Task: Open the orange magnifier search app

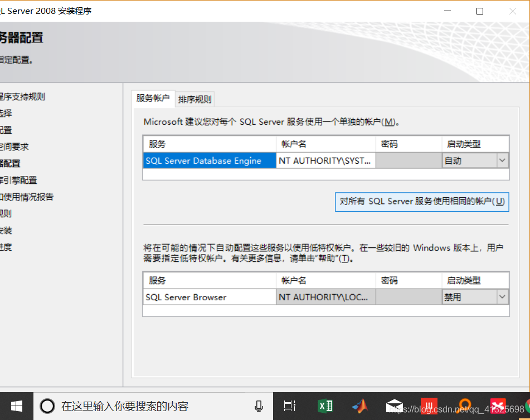Action: click(464, 406)
